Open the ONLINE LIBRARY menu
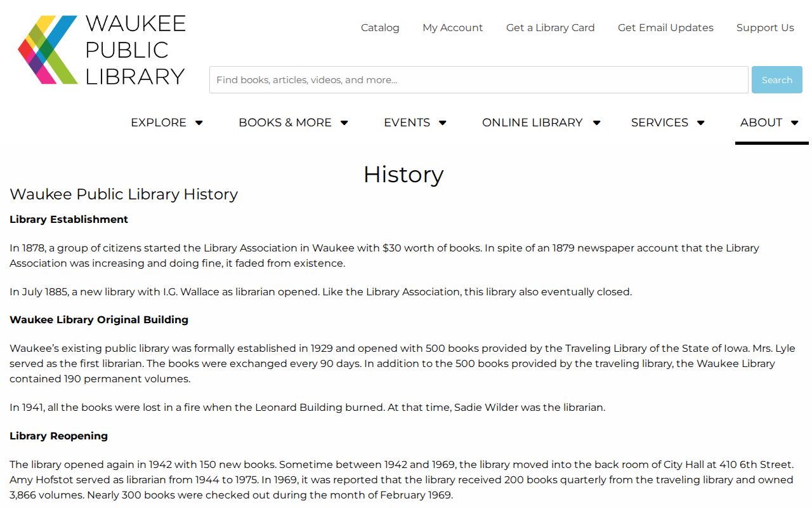812x508 pixels. [532, 123]
